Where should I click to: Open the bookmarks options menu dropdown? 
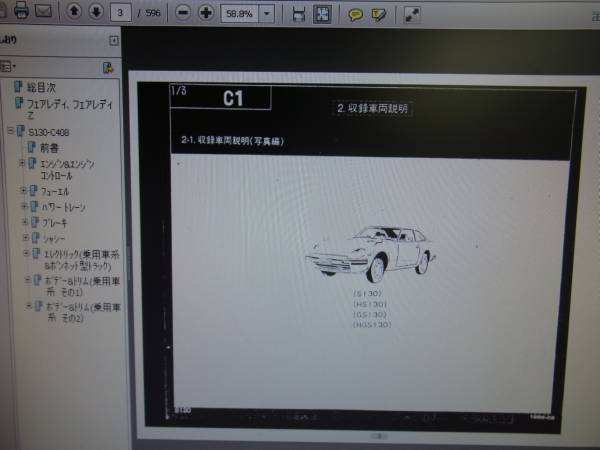(x=8, y=67)
